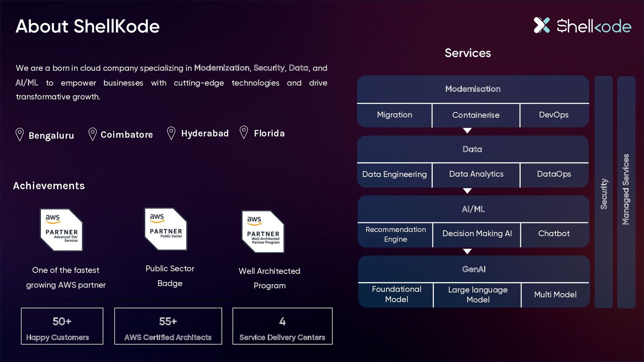The image size is (644, 362).
Task: Click the ShellKode logo in the corner
Action: pyautogui.click(x=582, y=25)
